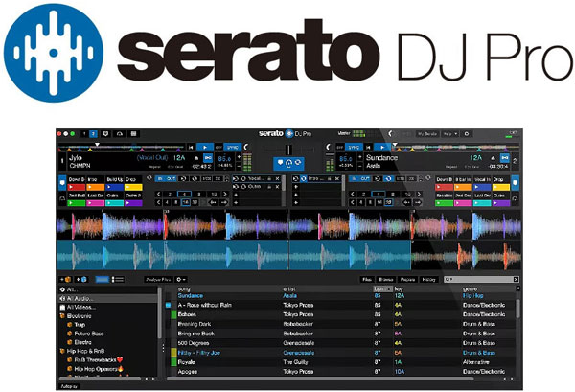The height and width of the screenshot is (392, 575).
Task: Open the sampler grid icon in top bar
Action: click(133, 134)
